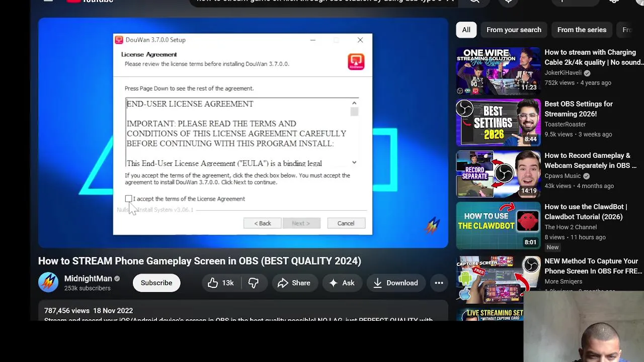Image resolution: width=644 pixels, height=362 pixels.
Task: Open the Share options
Action: pyautogui.click(x=295, y=283)
